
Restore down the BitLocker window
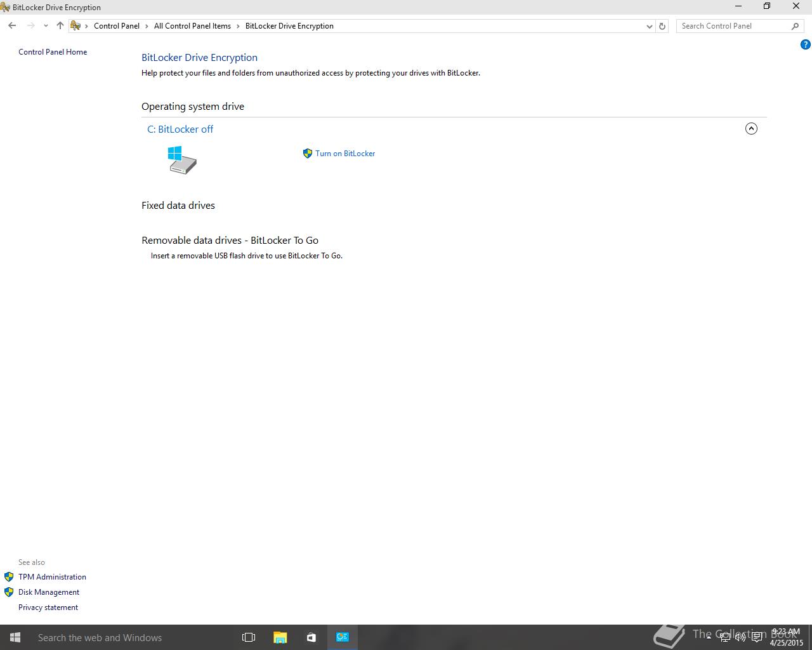[767, 6]
